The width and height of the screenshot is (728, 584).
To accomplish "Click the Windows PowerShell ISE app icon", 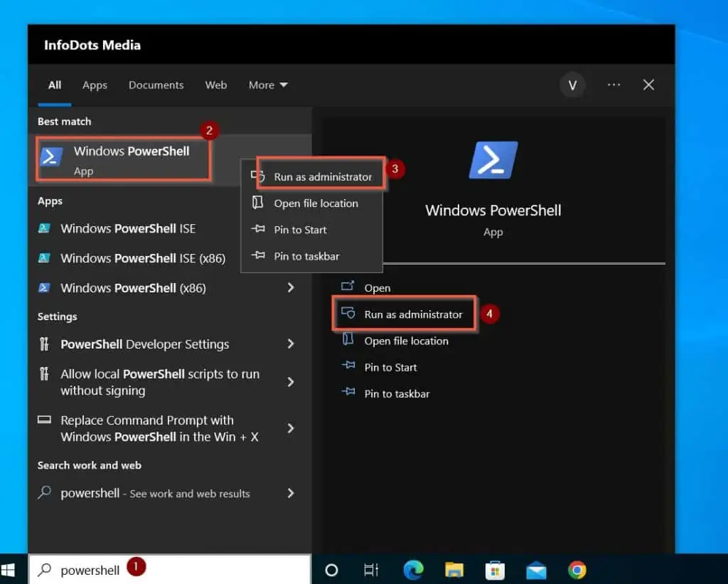I will 45,228.
